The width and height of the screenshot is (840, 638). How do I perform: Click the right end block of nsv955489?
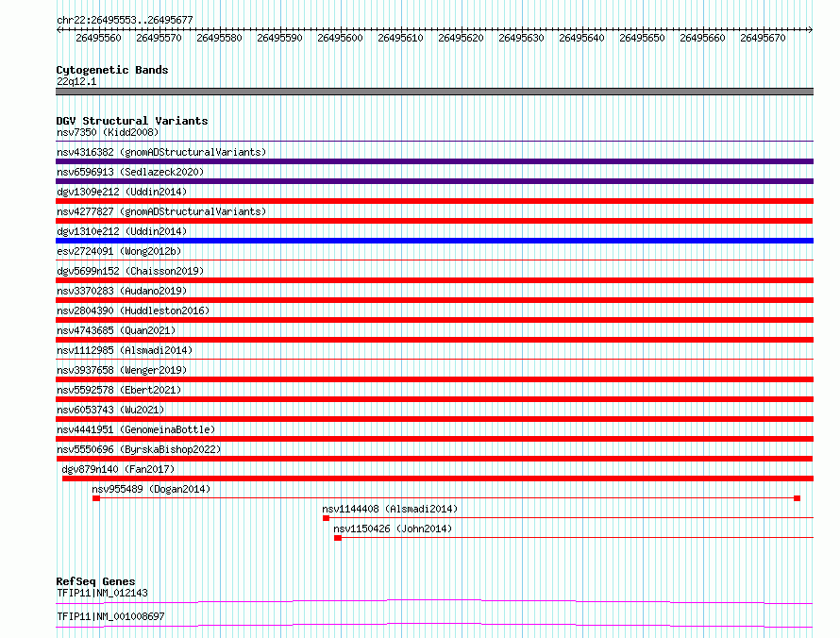tap(798, 498)
